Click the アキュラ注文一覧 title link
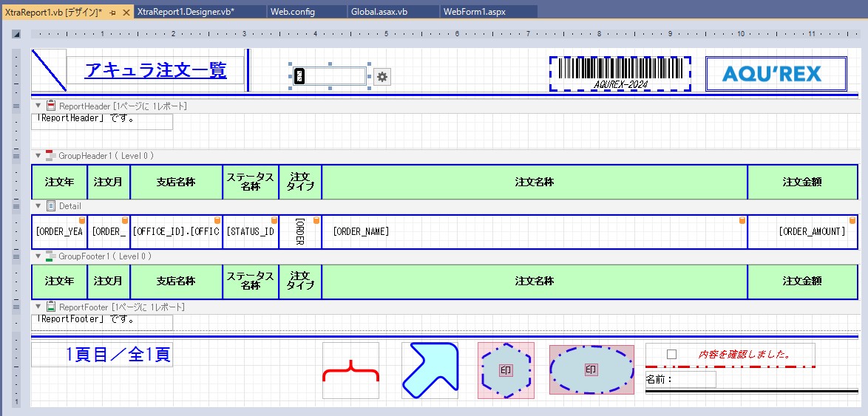 155,71
